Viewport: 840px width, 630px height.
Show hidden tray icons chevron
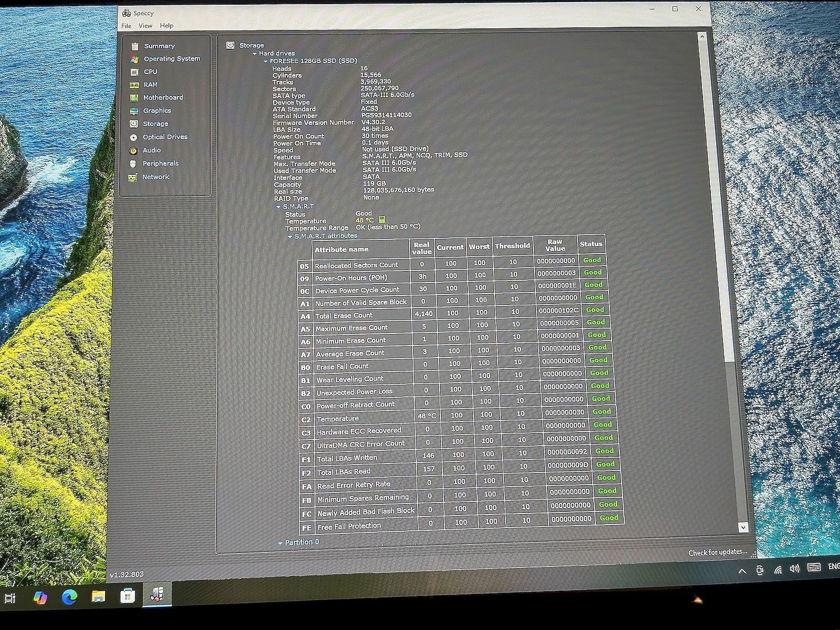click(742, 572)
